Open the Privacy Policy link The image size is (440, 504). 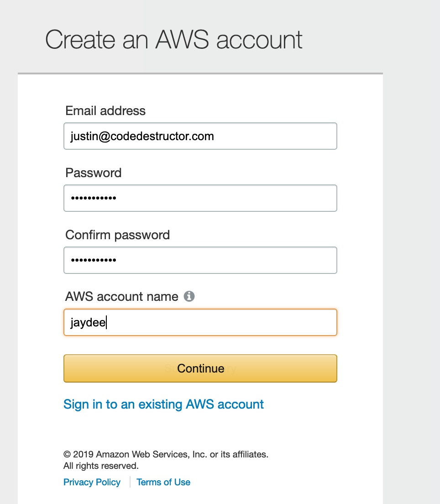(x=92, y=482)
